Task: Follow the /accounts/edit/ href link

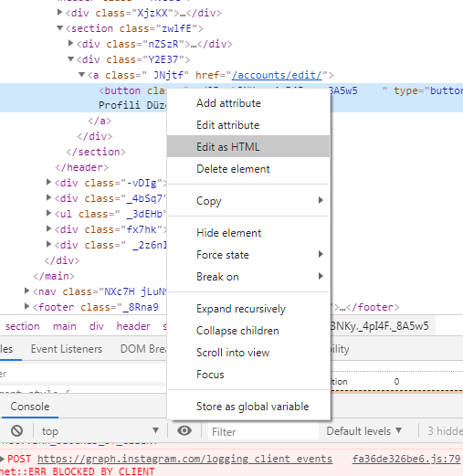Action: click(x=277, y=75)
